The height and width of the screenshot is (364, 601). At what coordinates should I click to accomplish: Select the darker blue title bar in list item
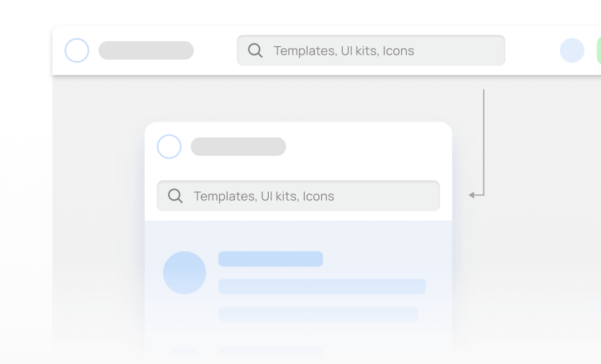270,259
